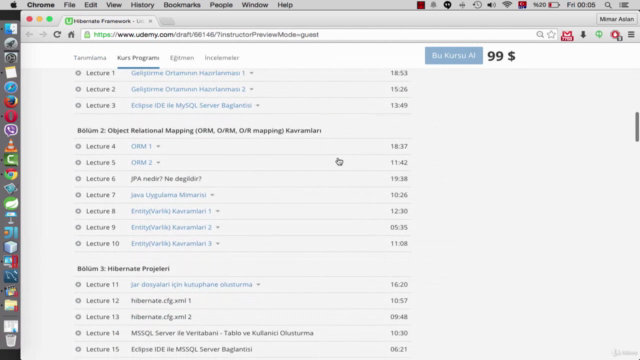Viewport: 640px width, 360px height.
Task: Go to home page via house icon
Action: pos(71,35)
